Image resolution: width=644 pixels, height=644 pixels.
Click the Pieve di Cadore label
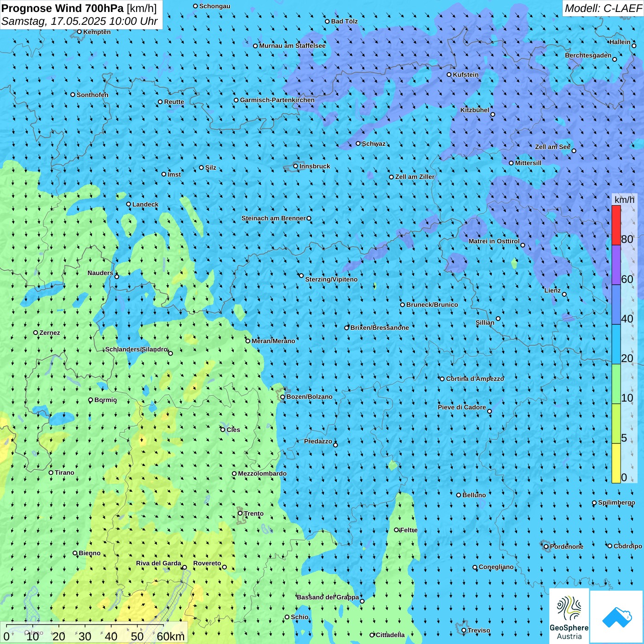[462, 407]
